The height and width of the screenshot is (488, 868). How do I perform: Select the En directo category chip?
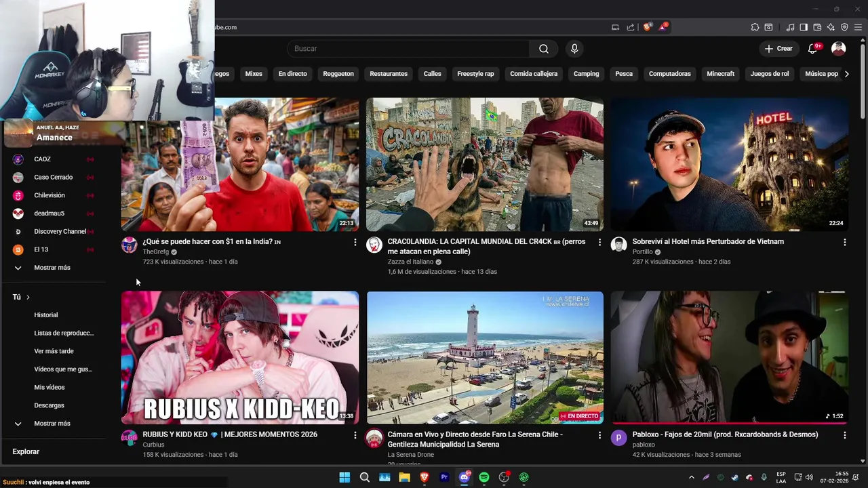tap(293, 74)
